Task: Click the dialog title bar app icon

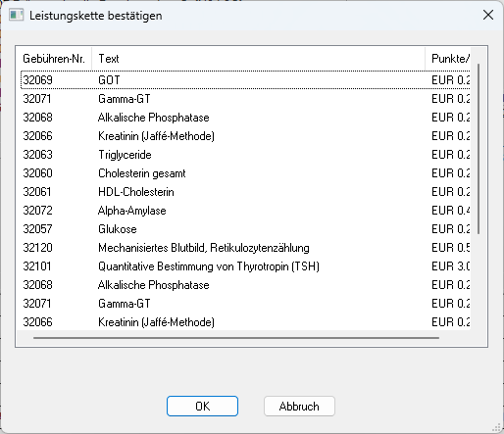Action: tap(16, 15)
